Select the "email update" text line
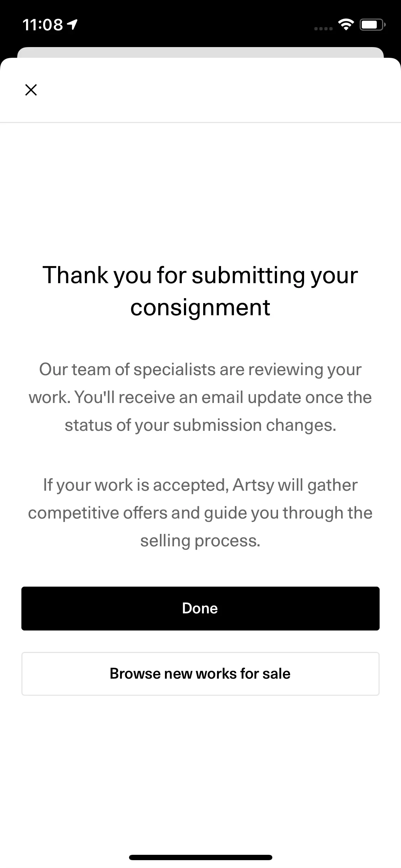 200,397
